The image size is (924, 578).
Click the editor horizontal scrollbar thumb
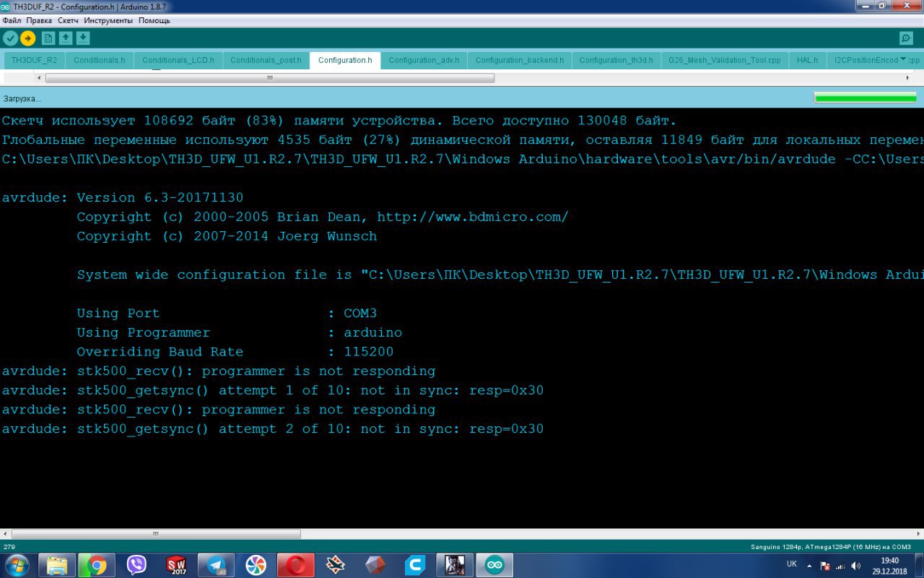click(x=271, y=78)
